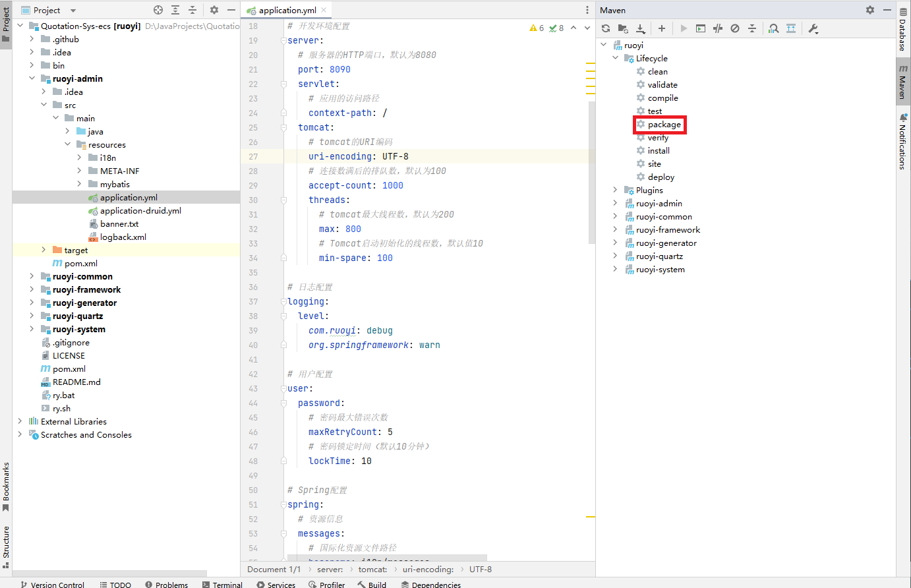Select validate lifecycle goal
The width and height of the screenshot is (911, 588).
tap(662, 84)
